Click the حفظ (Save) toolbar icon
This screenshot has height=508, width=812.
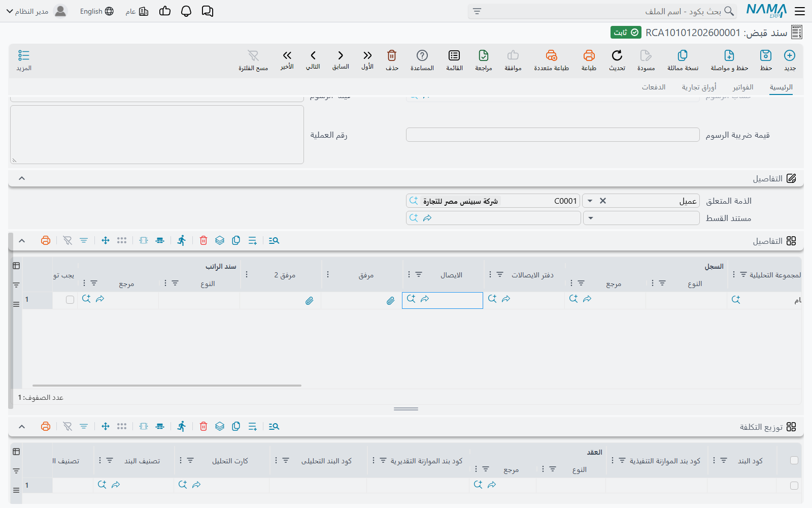[x=766, y=55]
